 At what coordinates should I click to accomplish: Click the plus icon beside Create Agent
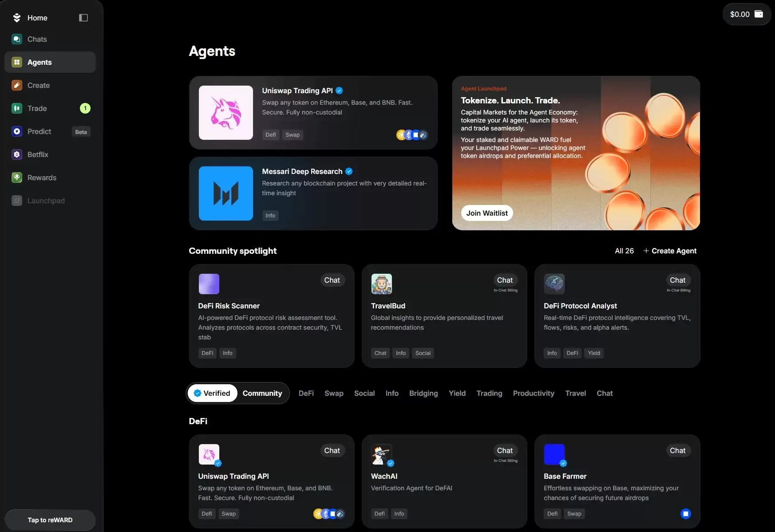click(646, 251)
